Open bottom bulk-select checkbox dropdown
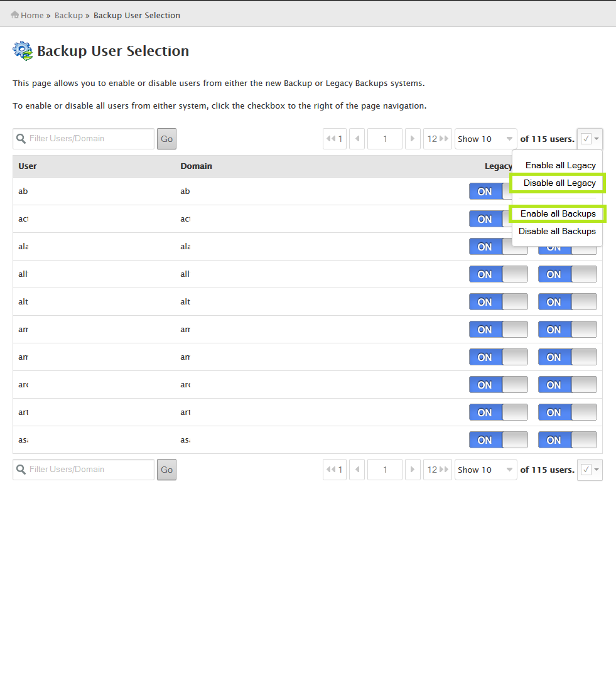This screenshot has height=678, width=616. pyautogui.click(x=590, y=470)
